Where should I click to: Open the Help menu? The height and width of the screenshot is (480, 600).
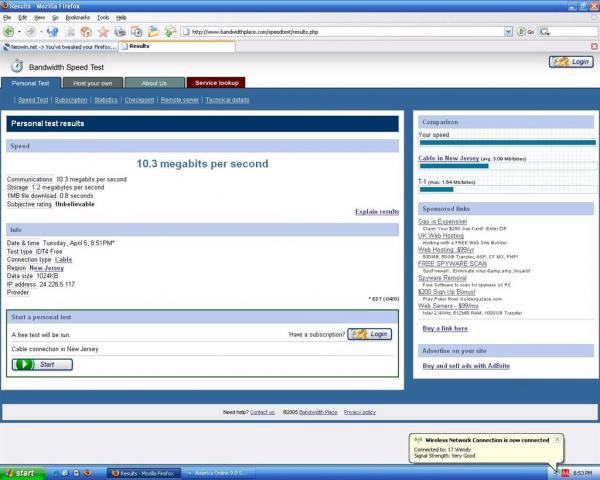point(121,18)
